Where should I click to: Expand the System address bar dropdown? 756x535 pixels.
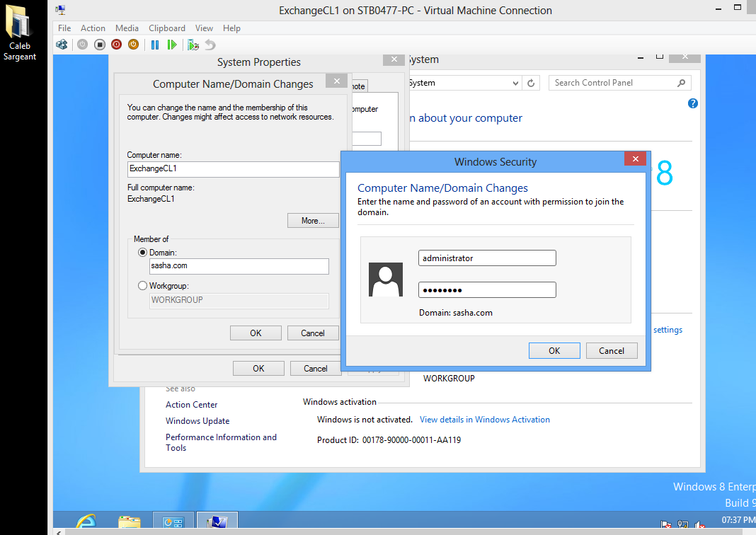click(515, 83)
